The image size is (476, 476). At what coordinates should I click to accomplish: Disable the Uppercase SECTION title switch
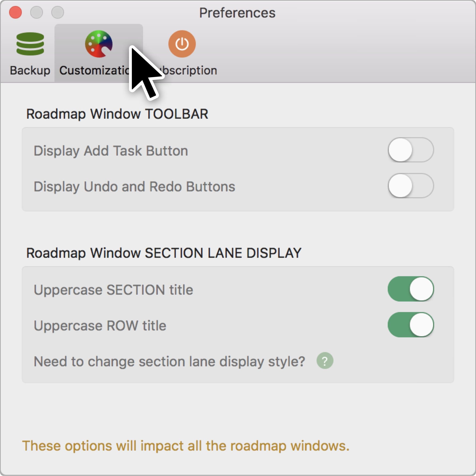point(410,289)
